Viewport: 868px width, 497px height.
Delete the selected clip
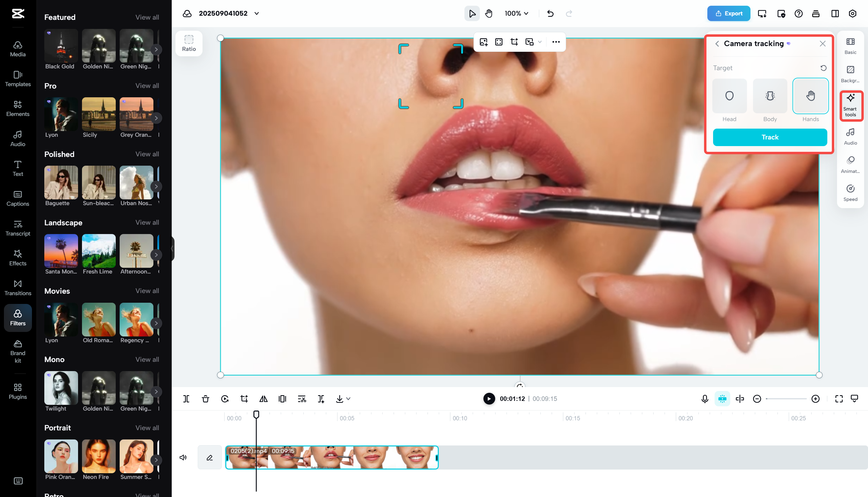(x=205, y=398)
